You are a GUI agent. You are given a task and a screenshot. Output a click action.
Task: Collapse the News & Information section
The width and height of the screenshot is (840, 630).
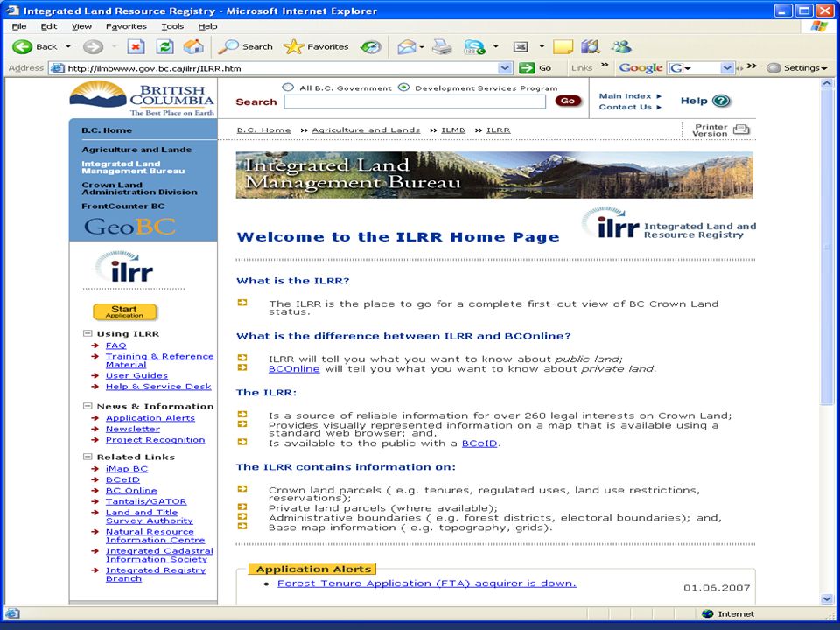tap(87, 406)
